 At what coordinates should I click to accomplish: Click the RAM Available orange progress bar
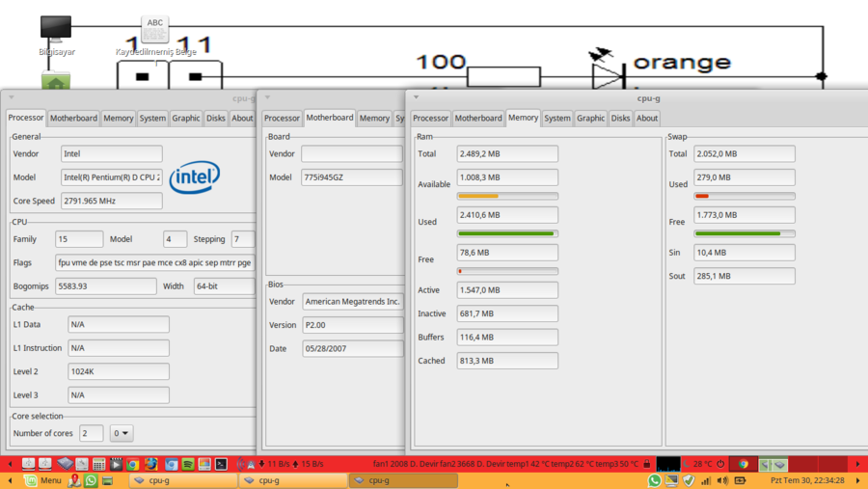507,196
